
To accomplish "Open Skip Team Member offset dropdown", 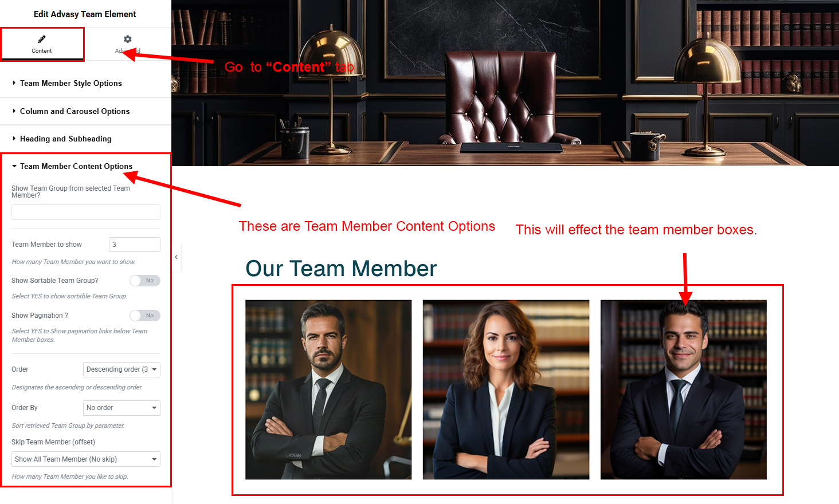I will click(x=86, y=459).
